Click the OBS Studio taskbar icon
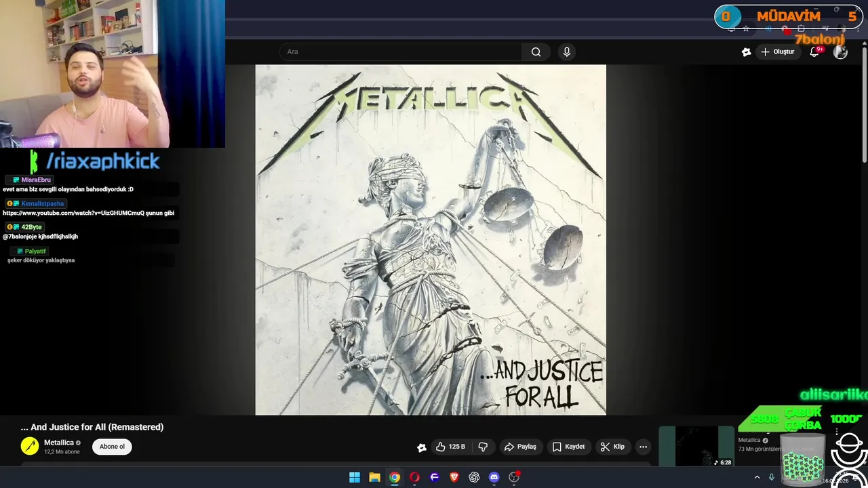 [x=514, y=477]
